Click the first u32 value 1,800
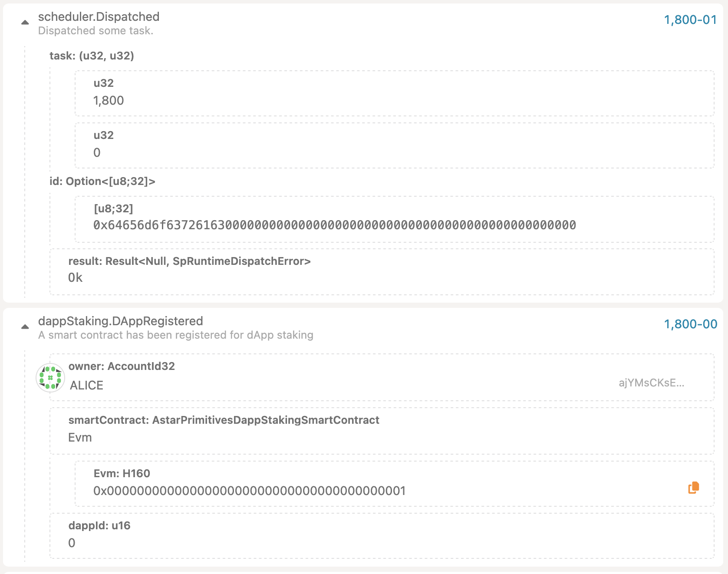728x574 pixels. click(x=109, y=101)
